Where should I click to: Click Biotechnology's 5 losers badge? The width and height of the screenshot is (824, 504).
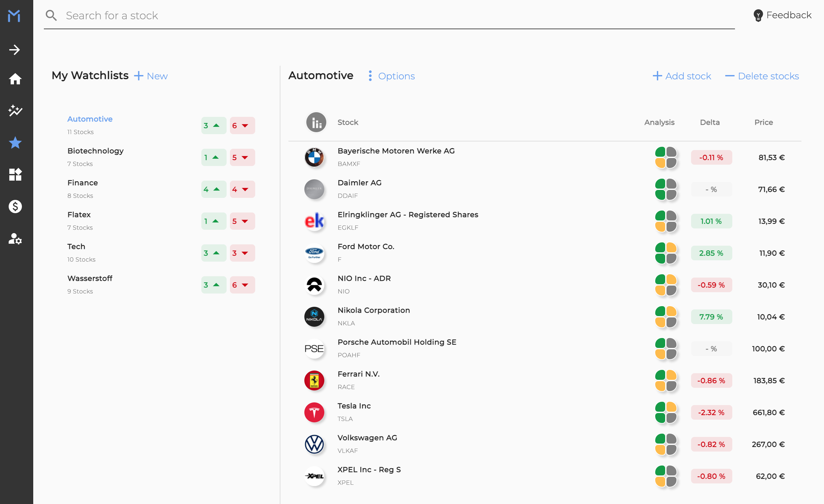click(x=243, y=157)
